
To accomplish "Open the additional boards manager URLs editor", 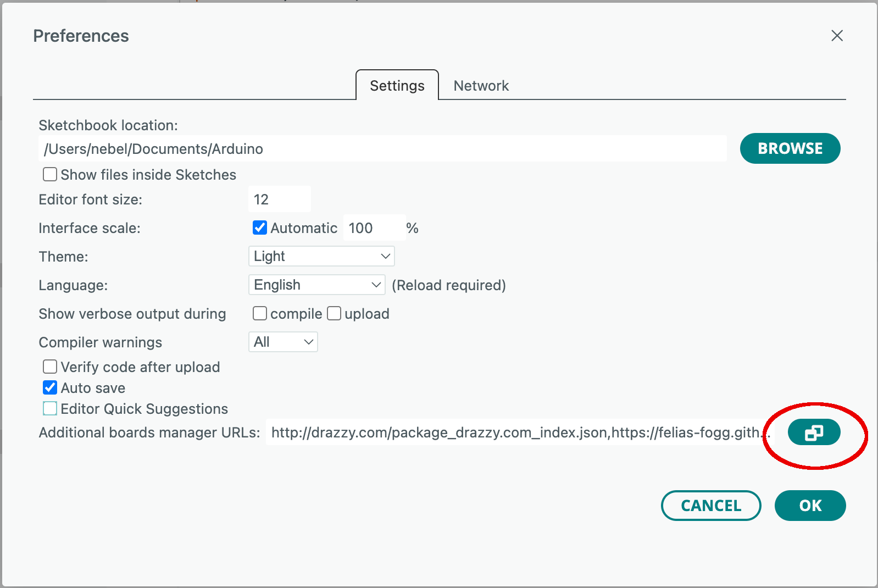I will coord(814,432).
